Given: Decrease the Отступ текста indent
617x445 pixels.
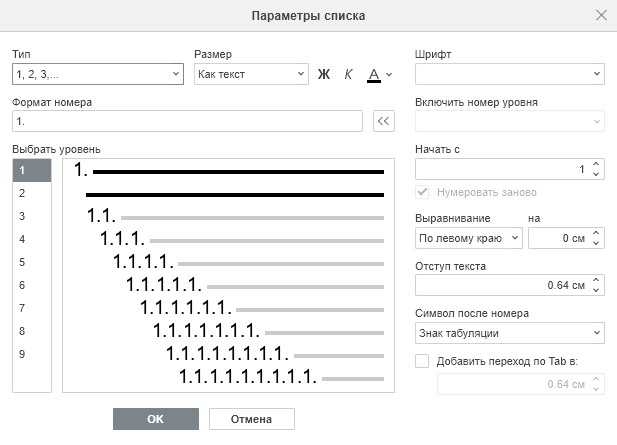Looking at the screenshot, I should click(x=596, y=290).
